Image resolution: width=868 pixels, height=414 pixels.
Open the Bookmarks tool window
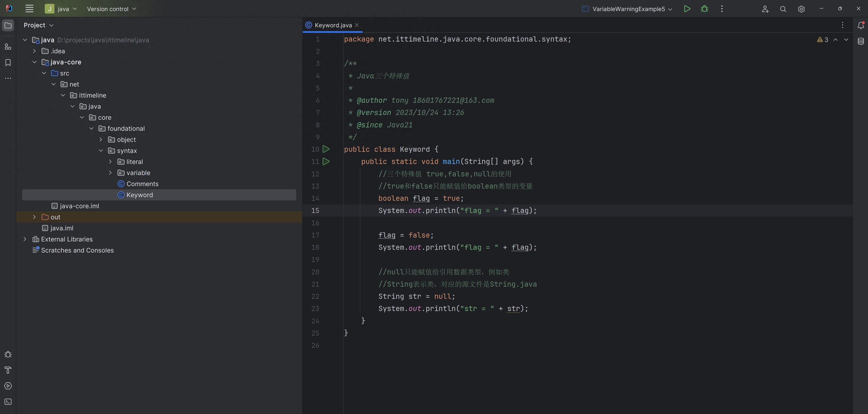[x=8, y=63]
